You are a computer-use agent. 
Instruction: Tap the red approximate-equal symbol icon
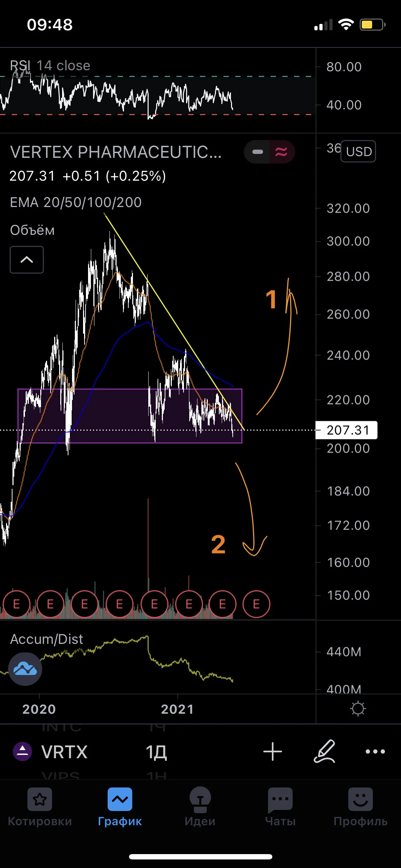pos(281,152)
